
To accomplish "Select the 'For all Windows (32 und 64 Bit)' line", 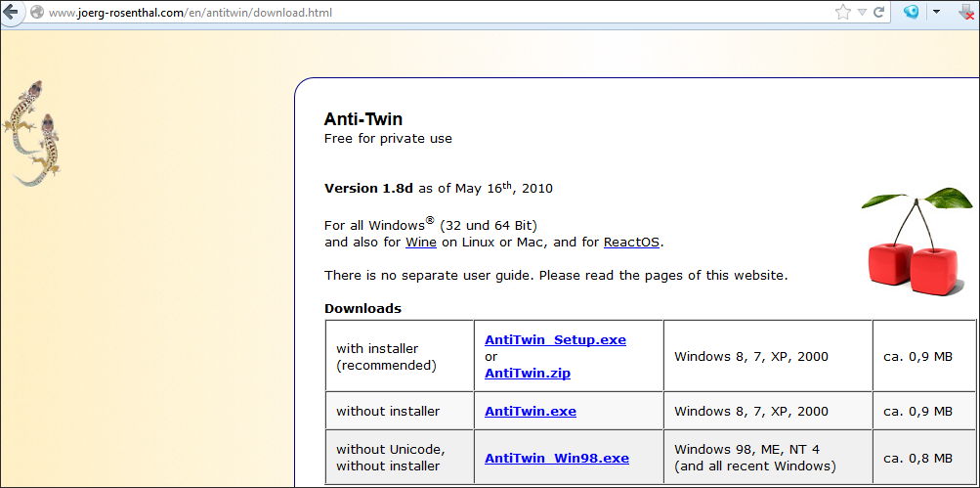I will 431,224.
